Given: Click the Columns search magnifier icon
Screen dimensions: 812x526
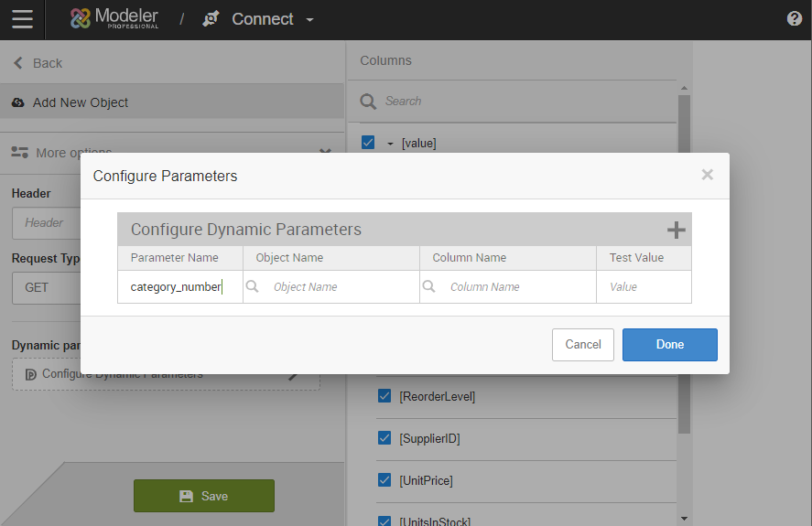Looking at the screenshot, I should [x=368, y=102].
